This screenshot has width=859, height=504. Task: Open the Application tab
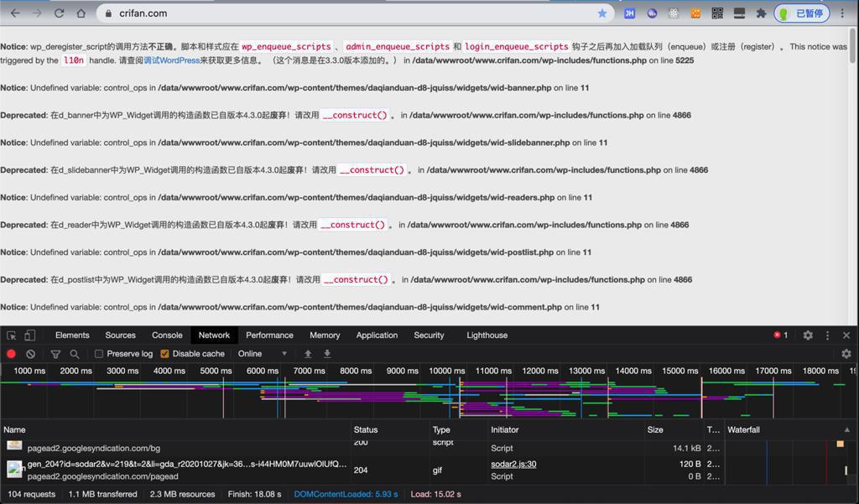coord(377,335)
